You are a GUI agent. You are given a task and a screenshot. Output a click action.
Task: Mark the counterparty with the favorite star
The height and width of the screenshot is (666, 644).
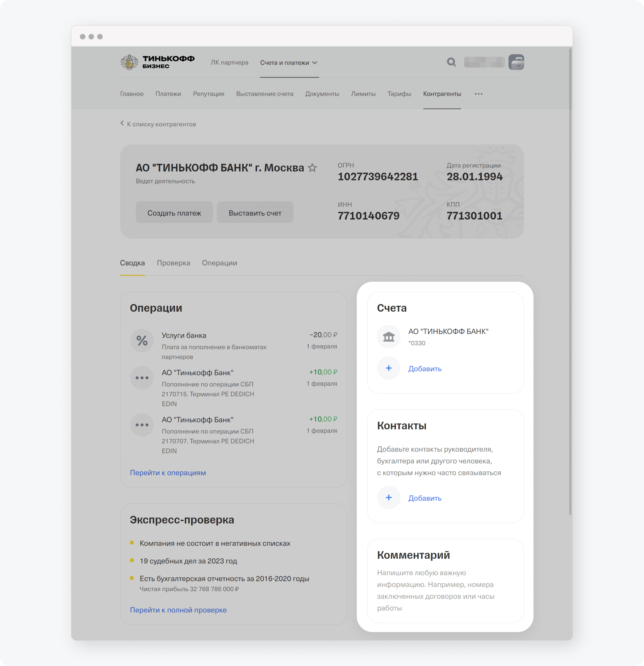312,168
